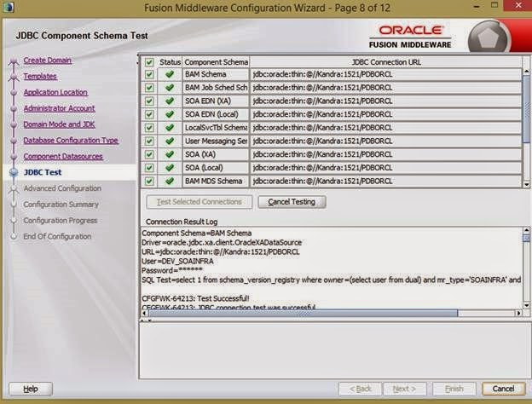The image size is (532, 404).
Task: Click the Cancel Testing button
Action: click(292, 202)
